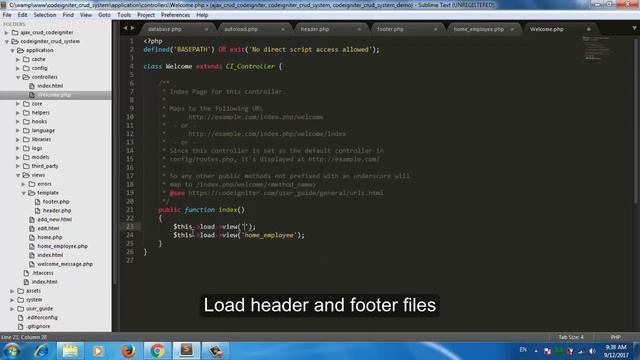Expand the ajax_crud_codeigniter folder

click(x=7, y=33)
